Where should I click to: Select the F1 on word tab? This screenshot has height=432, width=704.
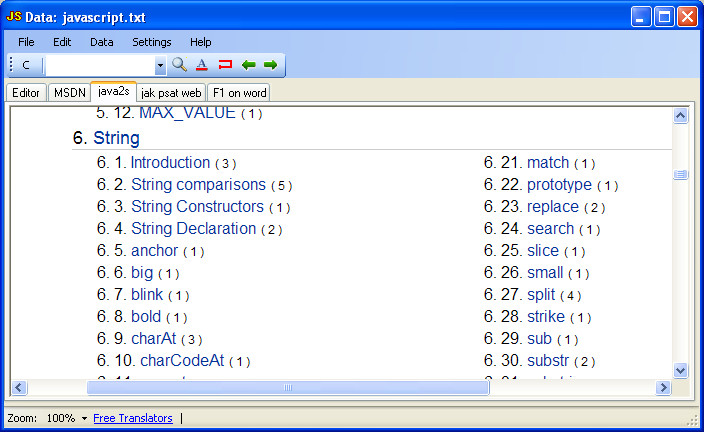(x=238, y=92)
